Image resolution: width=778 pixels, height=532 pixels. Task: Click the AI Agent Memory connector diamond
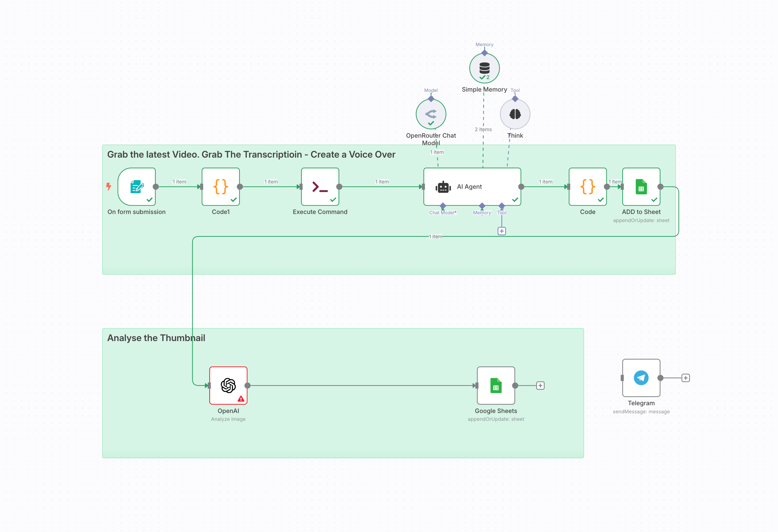482,206
